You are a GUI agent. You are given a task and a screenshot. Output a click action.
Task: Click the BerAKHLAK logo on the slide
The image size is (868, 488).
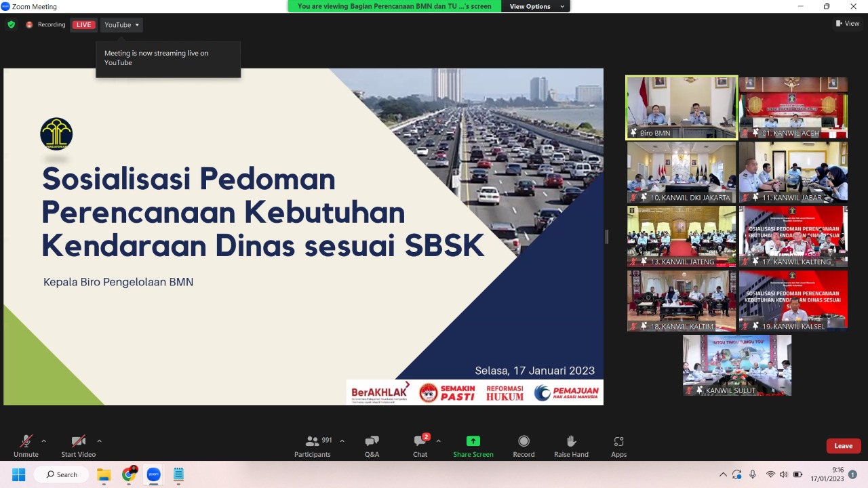(380, 392)
